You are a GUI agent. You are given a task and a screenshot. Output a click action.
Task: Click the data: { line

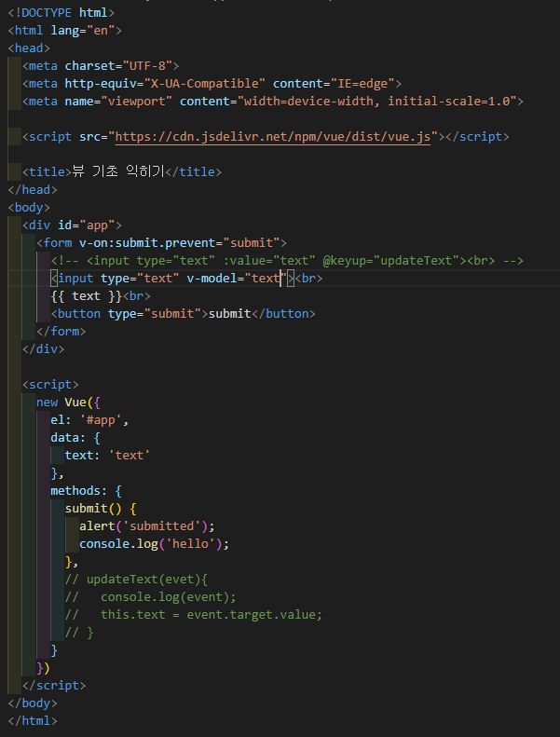coord(75,438)
